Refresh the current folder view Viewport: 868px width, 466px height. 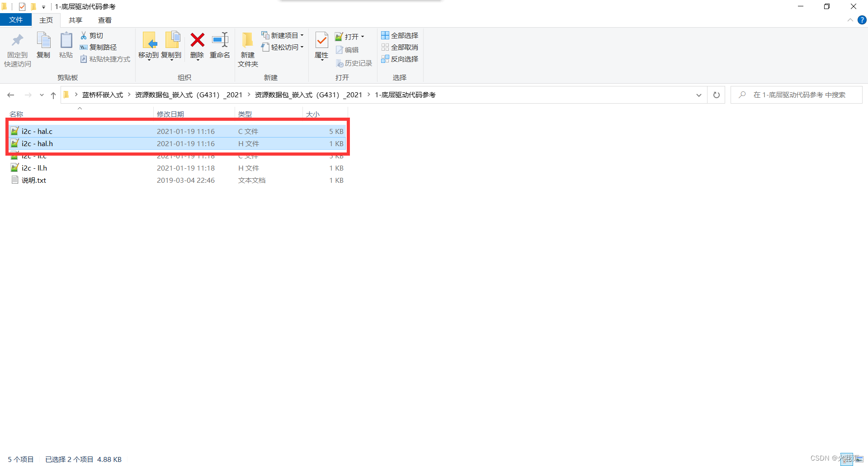[x=716, y=95]
